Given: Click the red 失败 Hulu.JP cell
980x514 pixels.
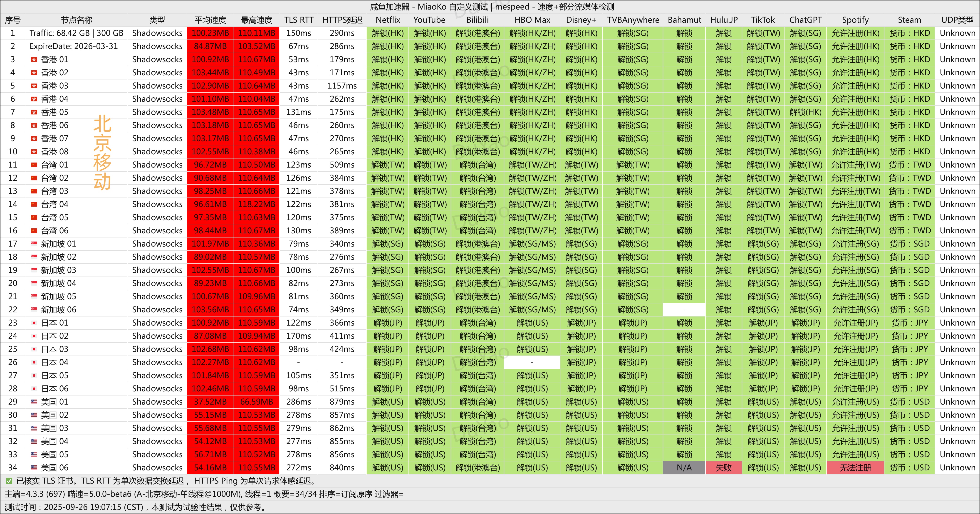Looking at the screenshot, I should point(723,468).
